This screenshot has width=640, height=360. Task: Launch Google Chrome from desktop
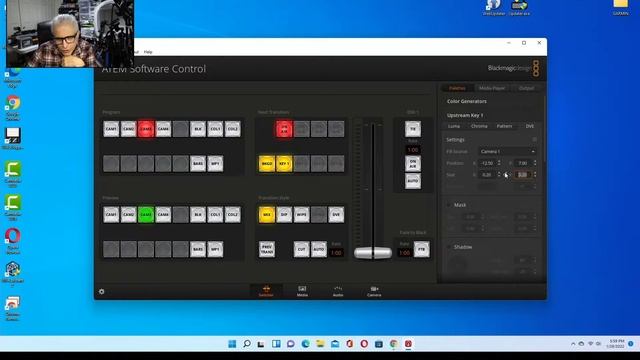coord(13,107)
